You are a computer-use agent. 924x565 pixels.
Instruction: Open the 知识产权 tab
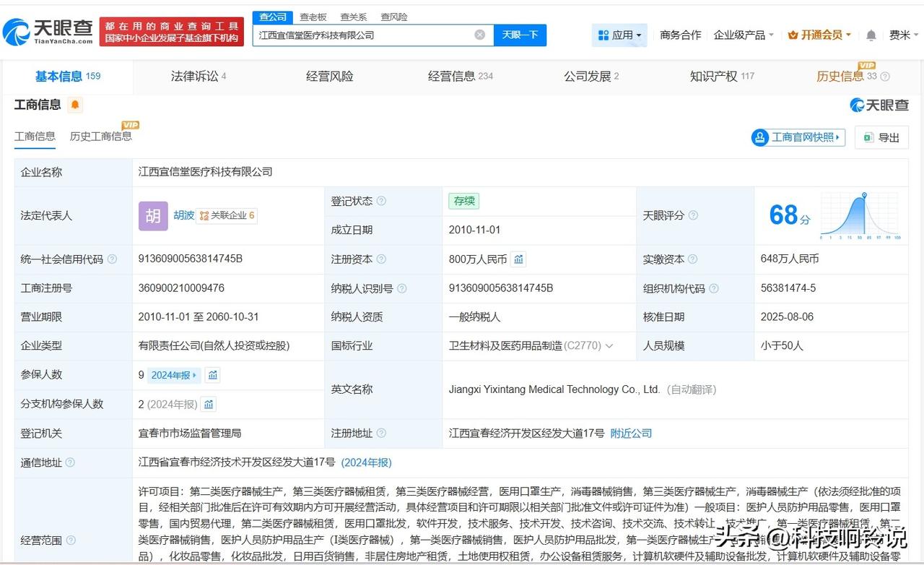722,77
